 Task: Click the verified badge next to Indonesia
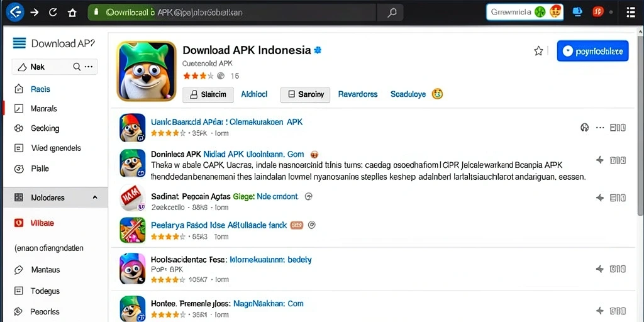(318, 50)
